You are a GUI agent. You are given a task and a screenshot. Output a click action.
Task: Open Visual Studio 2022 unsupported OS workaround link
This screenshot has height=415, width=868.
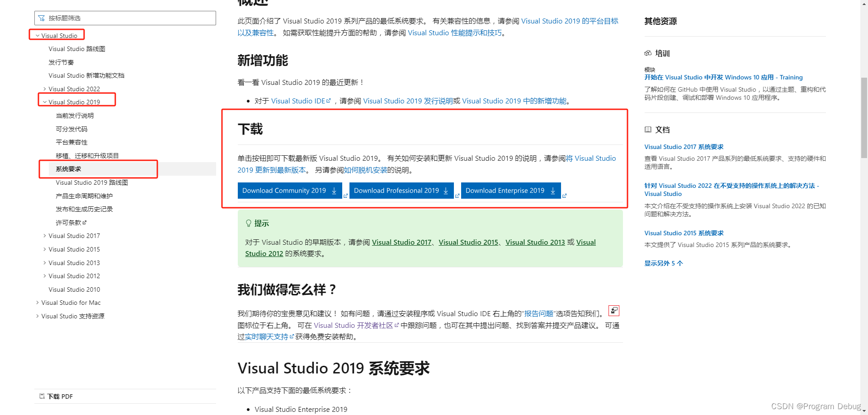click(731, 190)
